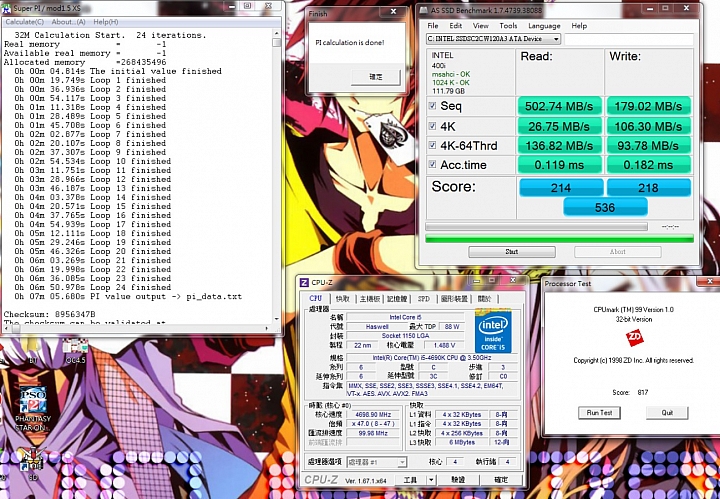Click the 驗證 button in CPU-Z
720x499 pixels.
coord(458,480)
